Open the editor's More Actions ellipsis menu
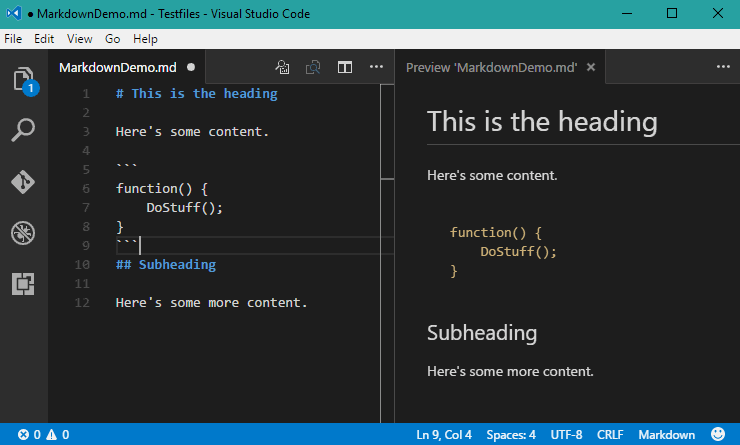 [x=376, y=67]
